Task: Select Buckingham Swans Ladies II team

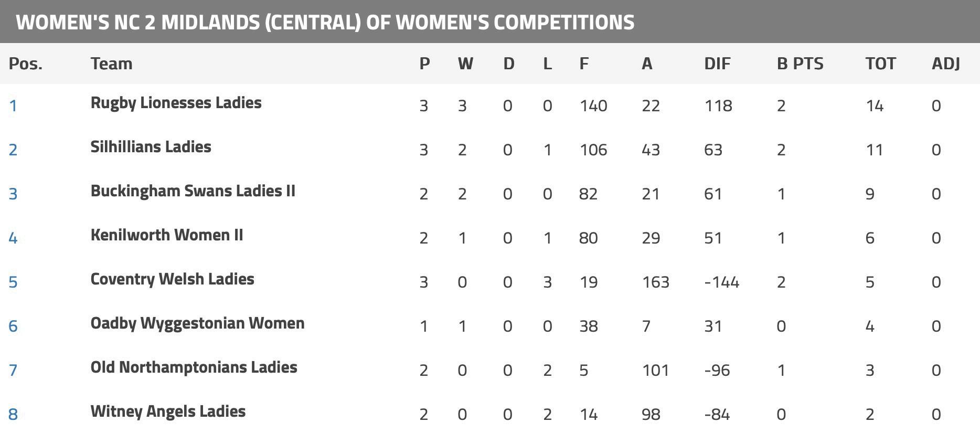Action: click(193, 191)
